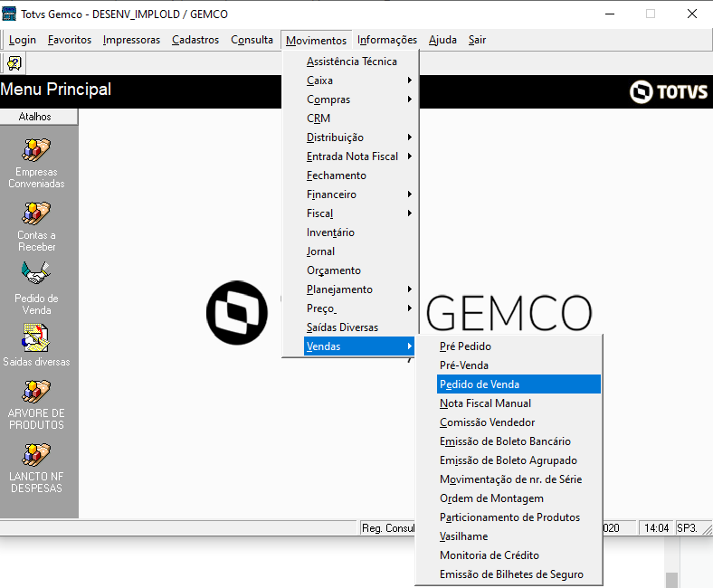
Task: Open the Informações menu
Action: [387, 40]
